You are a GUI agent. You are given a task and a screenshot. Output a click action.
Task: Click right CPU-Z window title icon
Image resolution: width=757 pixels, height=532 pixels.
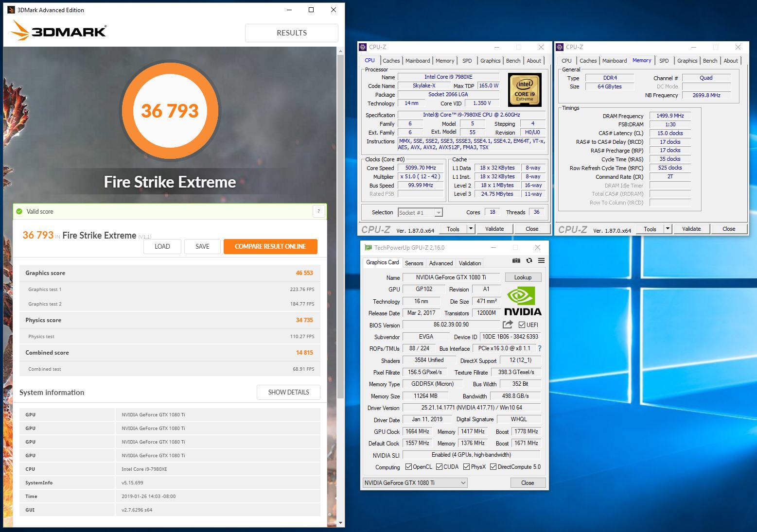click(x=560, y=47)
